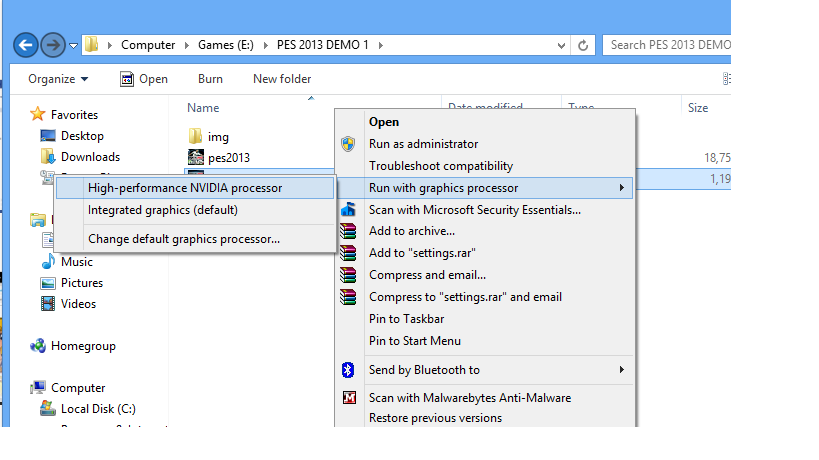Click the folder icon in address bar

(92, 44)
